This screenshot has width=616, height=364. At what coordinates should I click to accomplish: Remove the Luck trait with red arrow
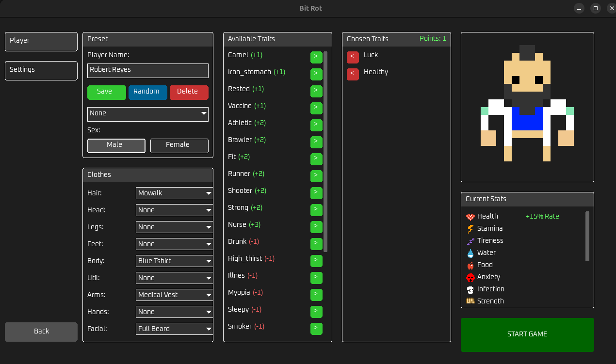point(353,57)
